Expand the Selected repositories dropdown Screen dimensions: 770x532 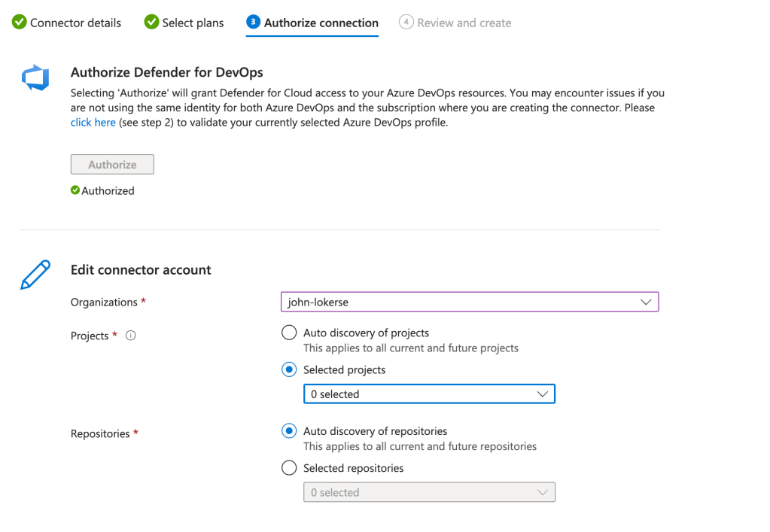[429, 493]
